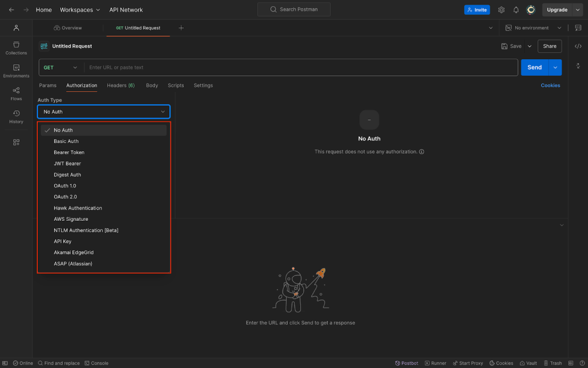The image size is (588, 368).
Task: Open Collections in the sidebar
Action: pyautogui.click(x=16, y=48)
